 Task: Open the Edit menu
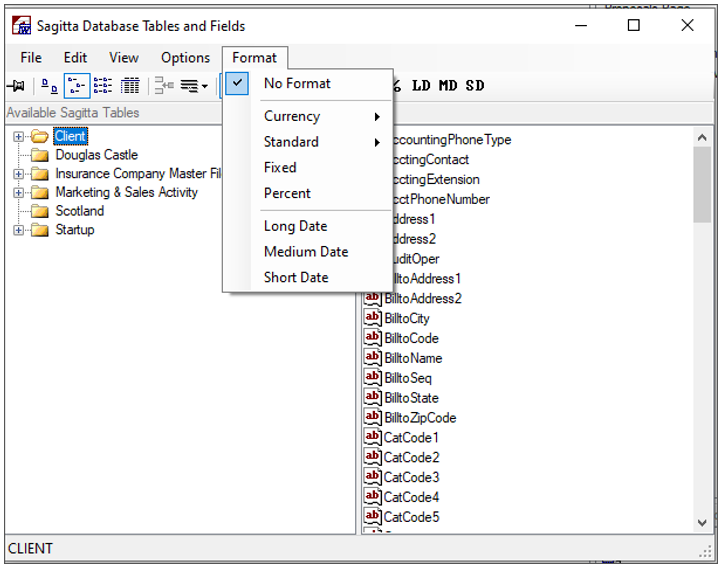click(75, 58)
